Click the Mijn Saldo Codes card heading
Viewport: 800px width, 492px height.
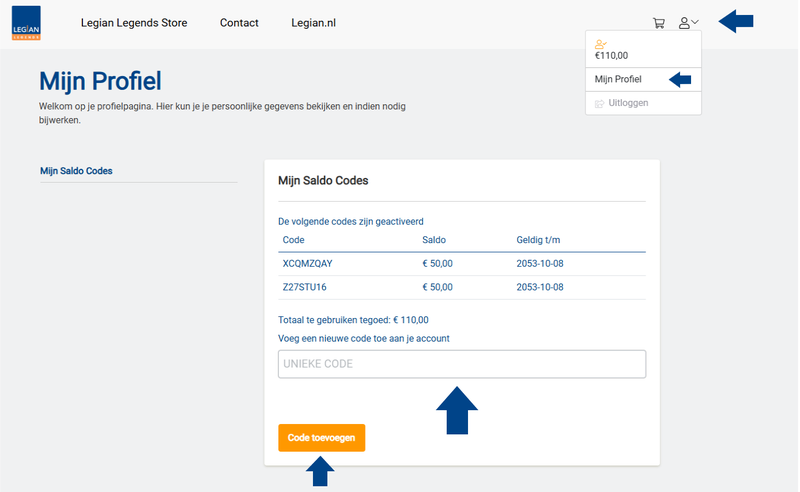(323, 181)
